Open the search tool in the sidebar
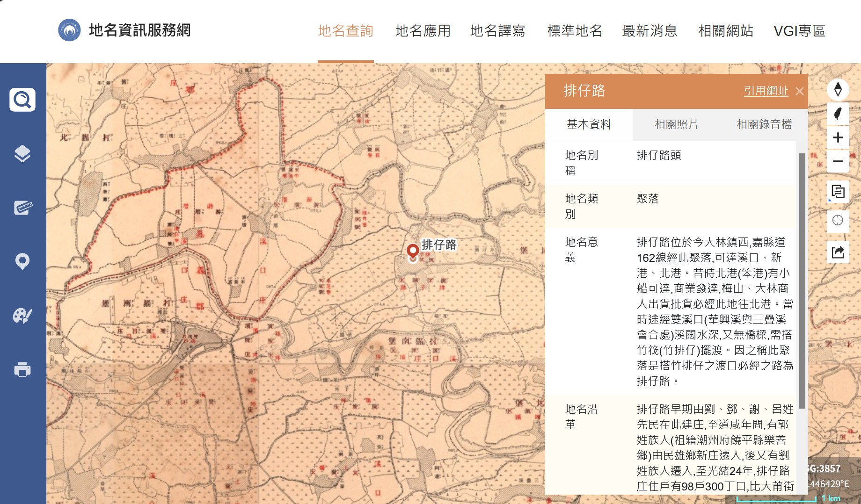861x504 pixels. 22,100
